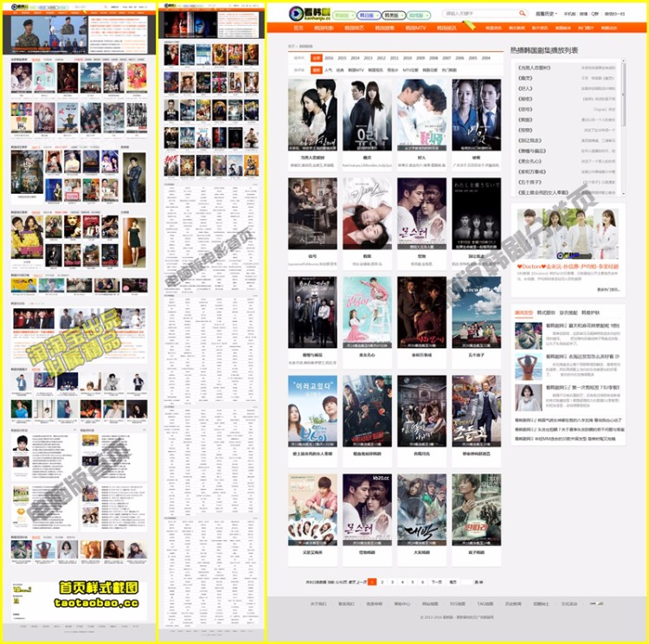Open the 信号 drama poster
This screenshot has height=644, width=649.
(x=312, y=214)
